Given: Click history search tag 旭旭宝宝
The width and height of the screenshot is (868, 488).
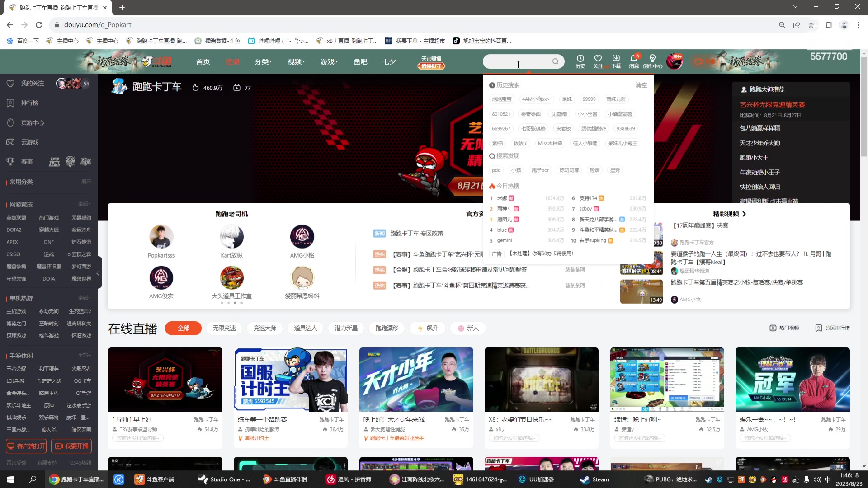Looking at the screenshot, I should (502, 99).
